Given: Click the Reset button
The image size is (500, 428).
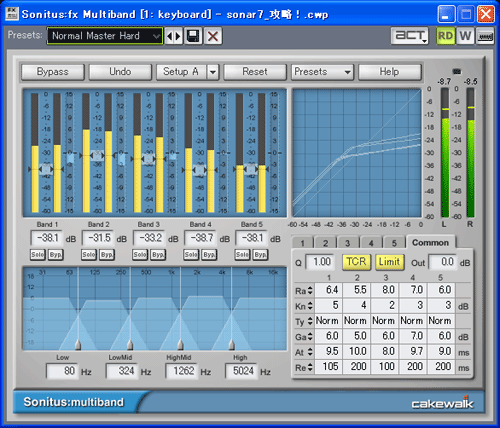Looking at the screenshot, I should pyautogui.click(x=255, y=72).
